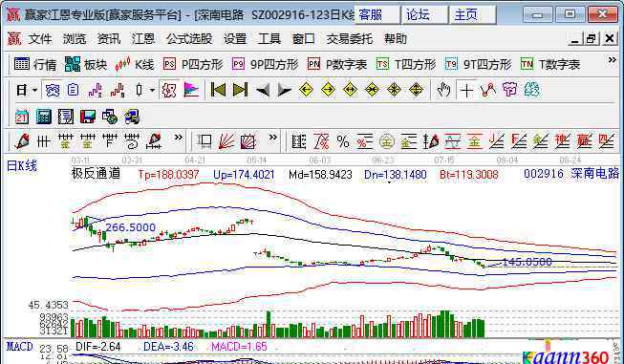Click the Bt=119.3008 value
This screenshot has height=364, width=624.
(469, 174)
